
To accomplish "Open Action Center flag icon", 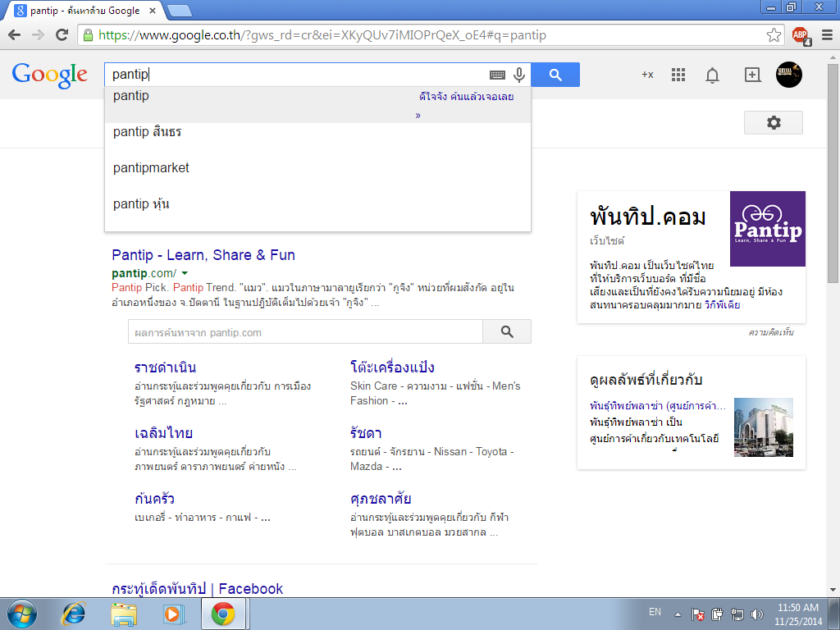I will pos(697,614).
